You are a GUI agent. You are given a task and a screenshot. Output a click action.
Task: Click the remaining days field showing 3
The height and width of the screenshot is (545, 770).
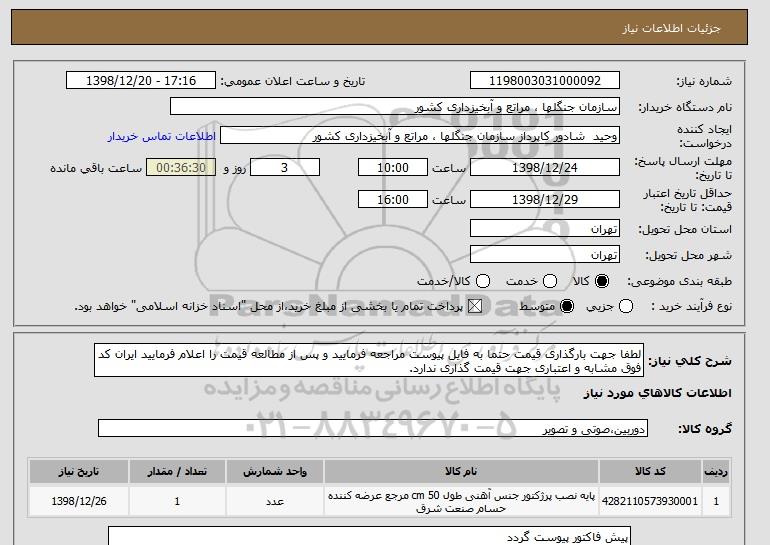click(285, 167)
